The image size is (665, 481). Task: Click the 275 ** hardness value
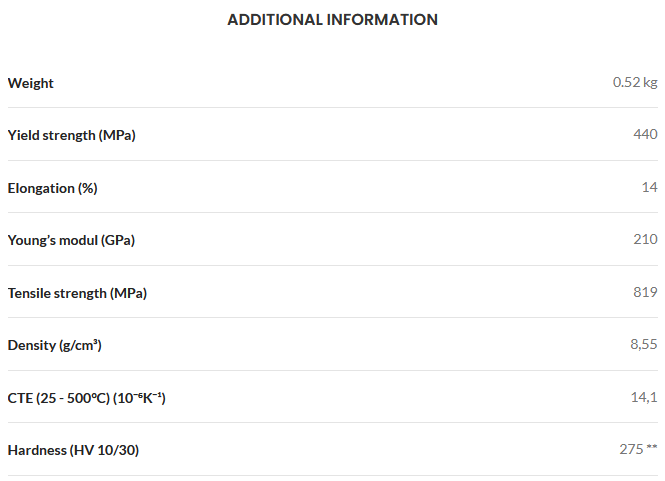click(638, 449)
